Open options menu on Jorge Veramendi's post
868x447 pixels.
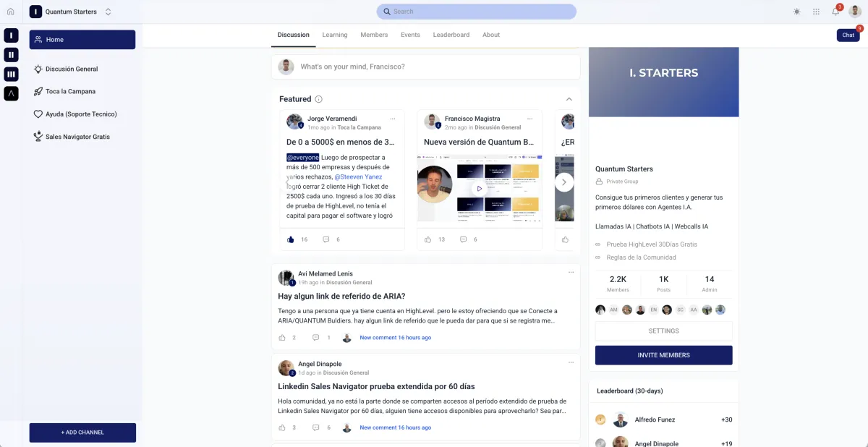pyautogui.click(x=393, y=119)
